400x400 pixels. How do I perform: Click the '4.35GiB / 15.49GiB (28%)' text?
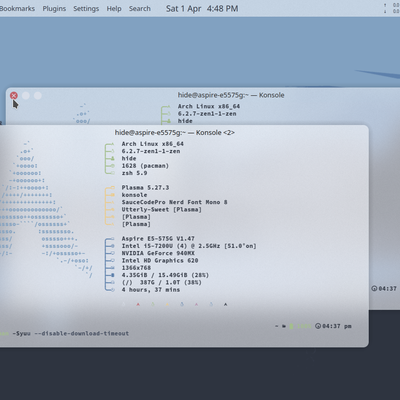coord(165,275)
